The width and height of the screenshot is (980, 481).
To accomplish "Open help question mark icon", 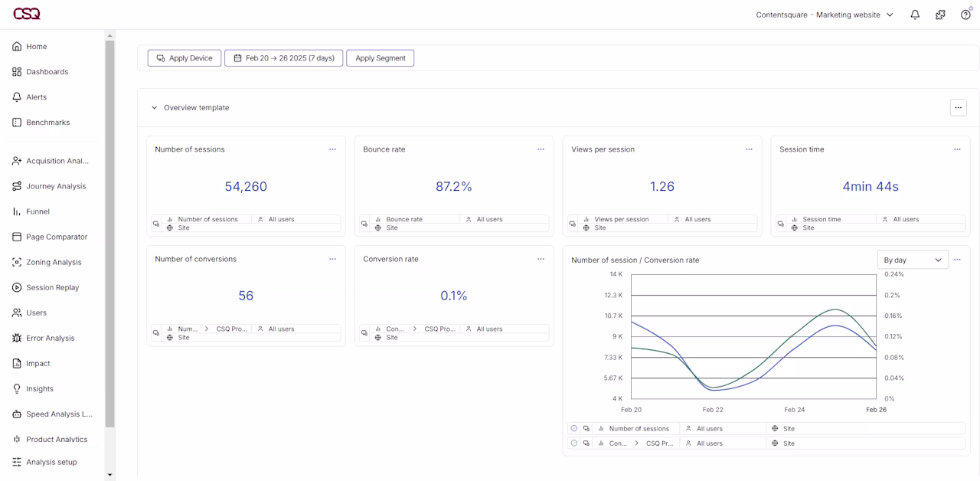I will [x=965, y=15].
